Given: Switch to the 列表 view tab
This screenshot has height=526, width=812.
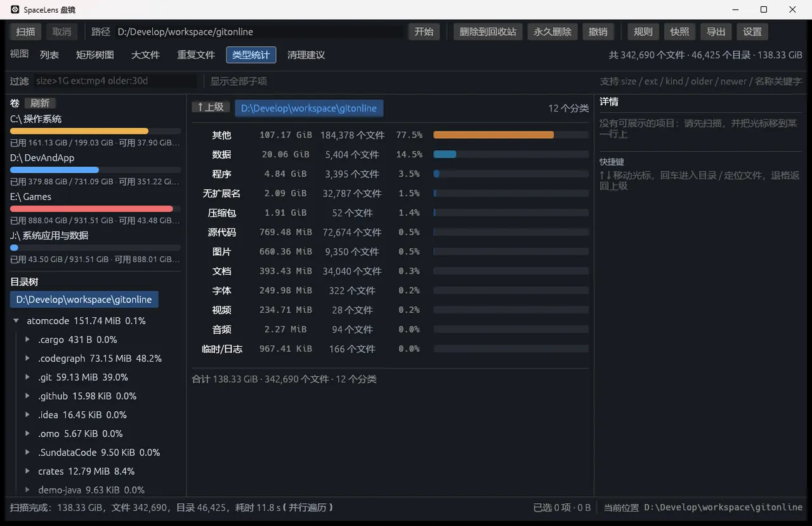Looking at the screenshot, I should (49, 55).
